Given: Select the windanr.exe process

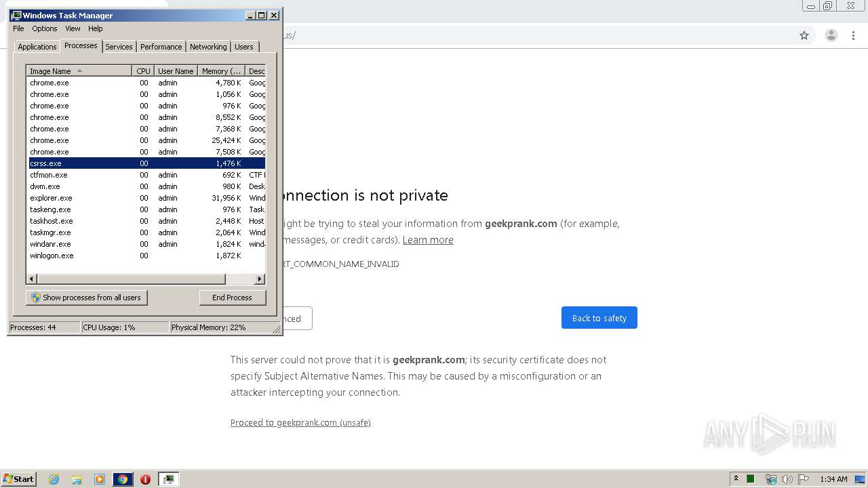Looking at the screenshot, I should pos(146,244).
